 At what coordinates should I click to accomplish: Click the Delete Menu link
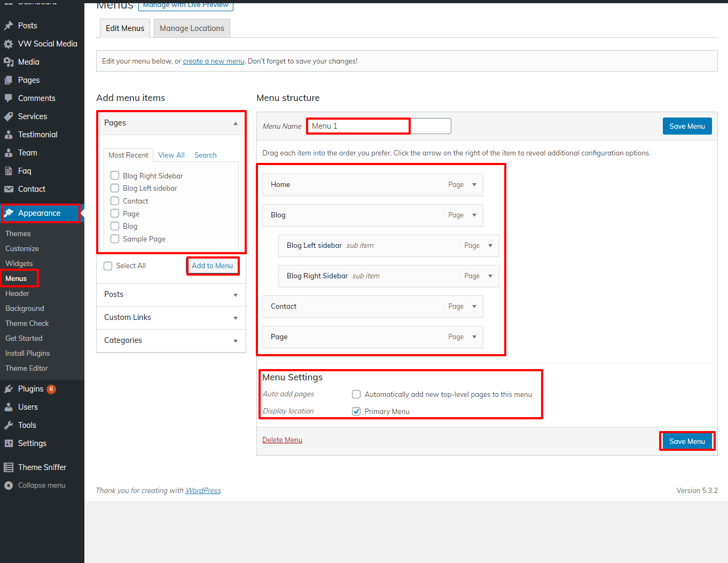tap(282, 440)
